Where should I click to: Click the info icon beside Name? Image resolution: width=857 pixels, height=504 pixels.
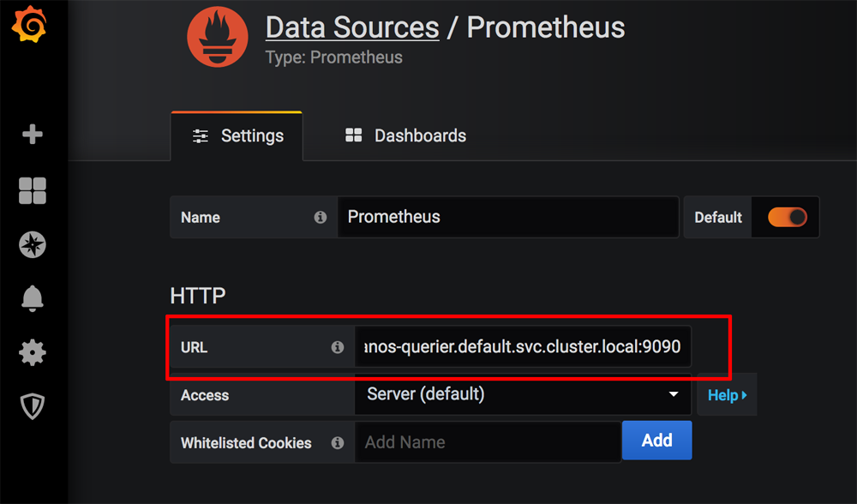pos(321,218)
